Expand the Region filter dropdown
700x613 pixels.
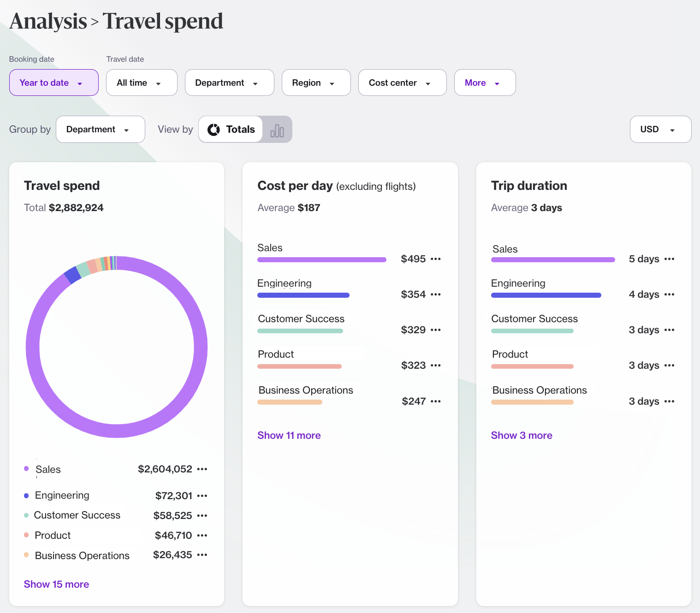(x=316, y=83)
